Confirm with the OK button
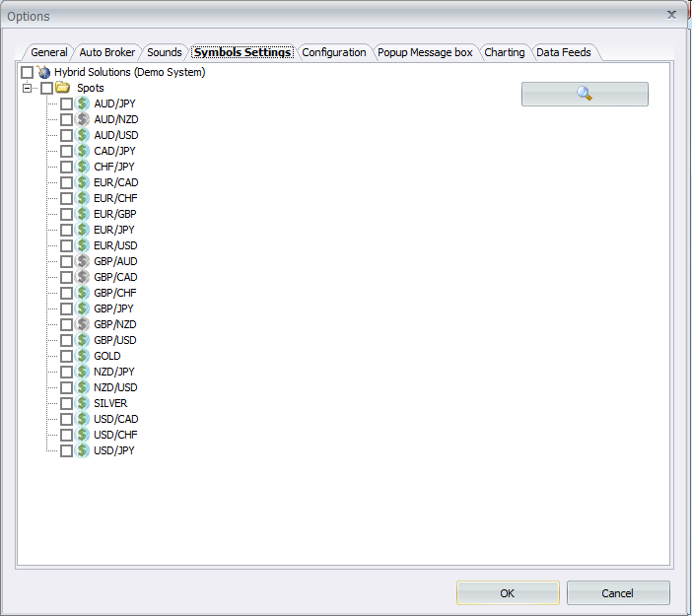This screenshot has height=616, width=692. coord(508,593)
